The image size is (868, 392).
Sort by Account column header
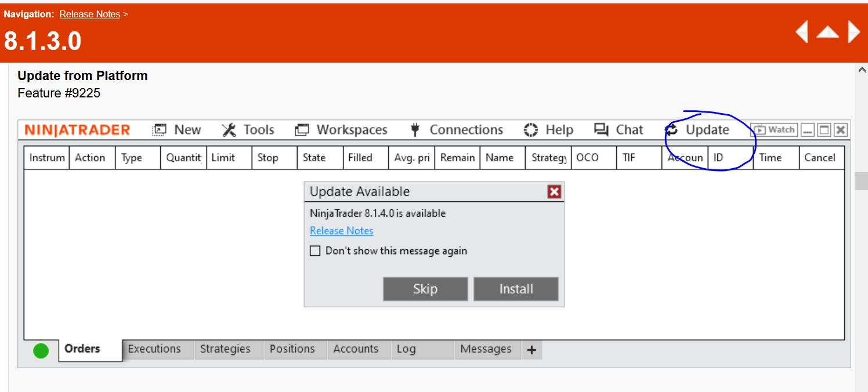pyautogui.click(x=685, y=158)
